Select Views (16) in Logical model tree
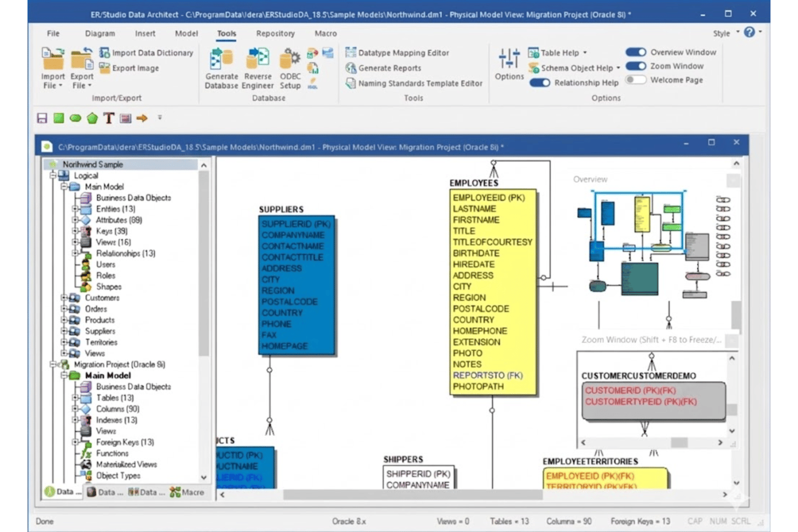The height and width of the screenshot is (532, 798). pos(113,243)
